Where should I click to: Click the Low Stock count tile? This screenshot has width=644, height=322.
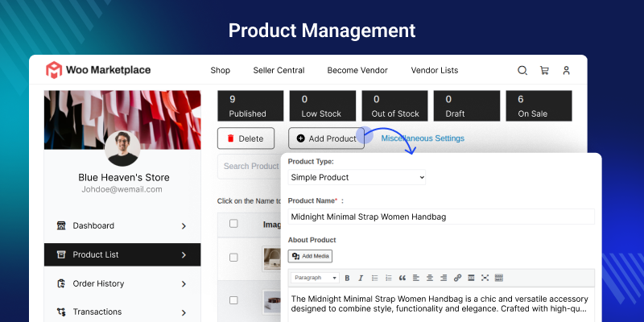click(x=323, y=106)
